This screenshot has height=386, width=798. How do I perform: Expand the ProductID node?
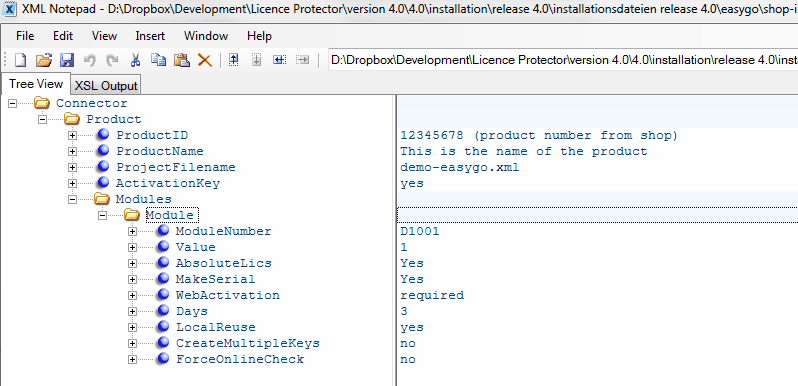tap(72, 135)
